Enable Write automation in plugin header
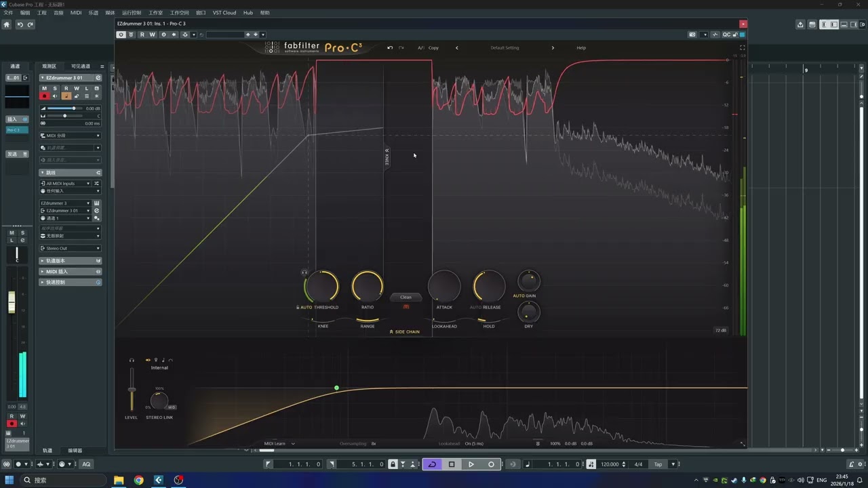The height and width of the screenshot is (488, 868). [x=152, y=35]
